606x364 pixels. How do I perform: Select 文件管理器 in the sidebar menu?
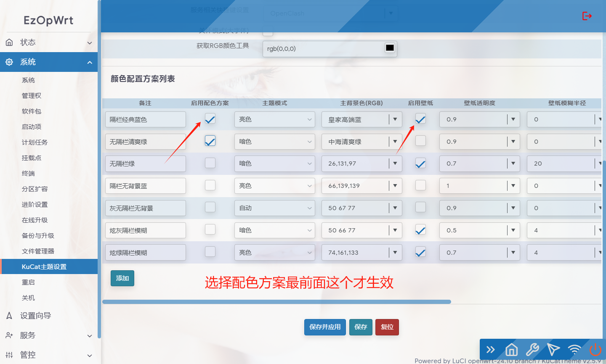point(38,251)
